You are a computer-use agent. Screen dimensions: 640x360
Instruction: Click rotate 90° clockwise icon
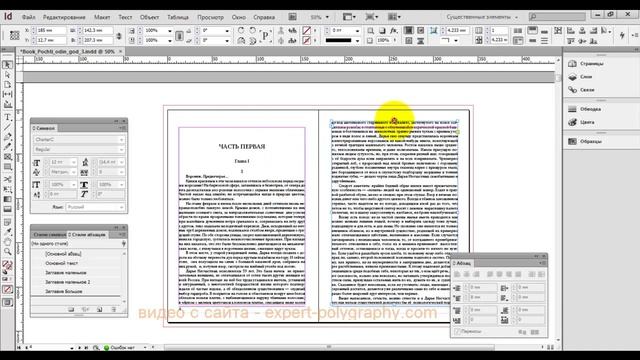point(241,31)
